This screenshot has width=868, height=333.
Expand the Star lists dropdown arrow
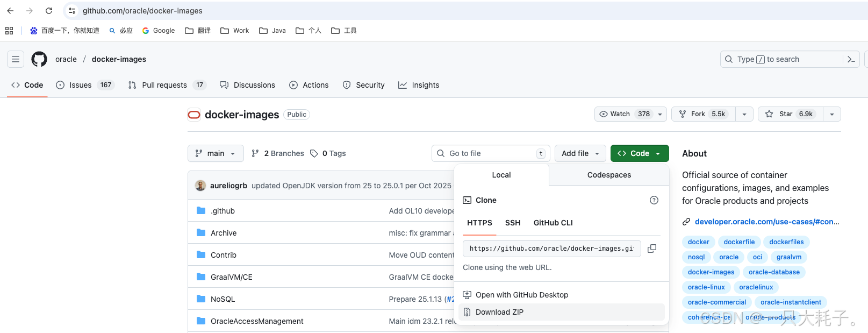[832, 114]
